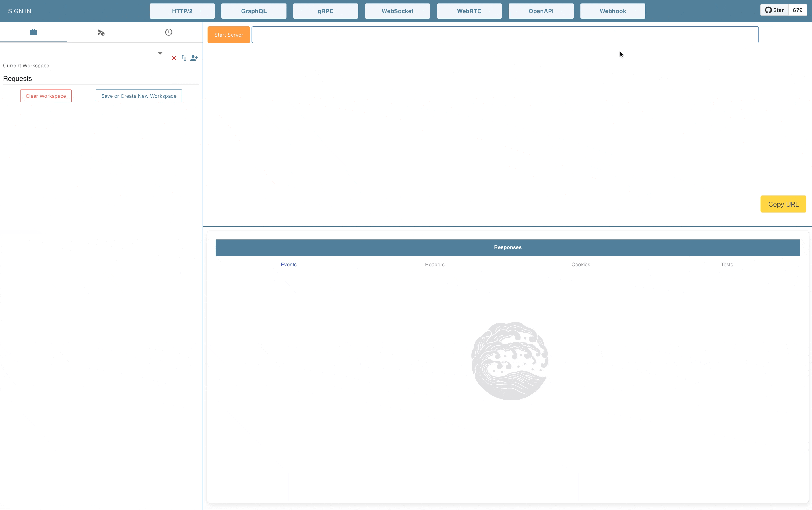Delete workspace with red X icon
Viewport: 812px width, 510px height.
[174, 58]
